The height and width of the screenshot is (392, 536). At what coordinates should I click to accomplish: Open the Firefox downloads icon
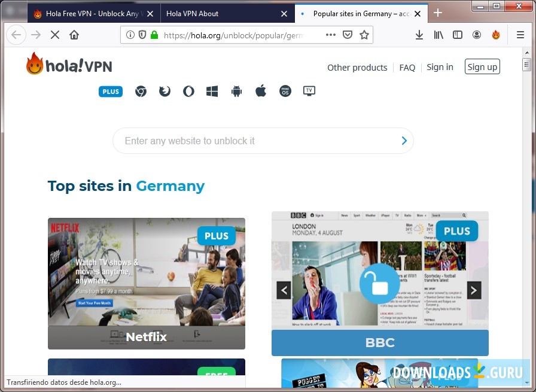[419, 34]
